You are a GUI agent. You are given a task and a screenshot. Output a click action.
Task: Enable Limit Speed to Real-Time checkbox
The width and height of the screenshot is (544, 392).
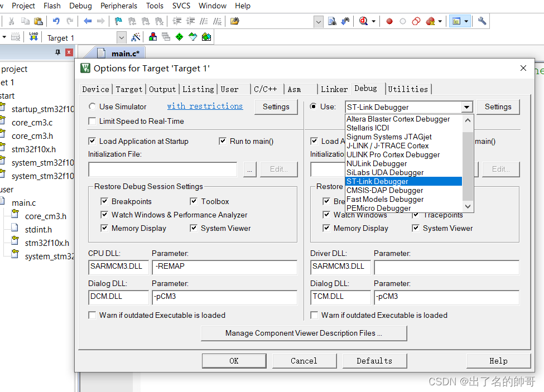(92, 121)
